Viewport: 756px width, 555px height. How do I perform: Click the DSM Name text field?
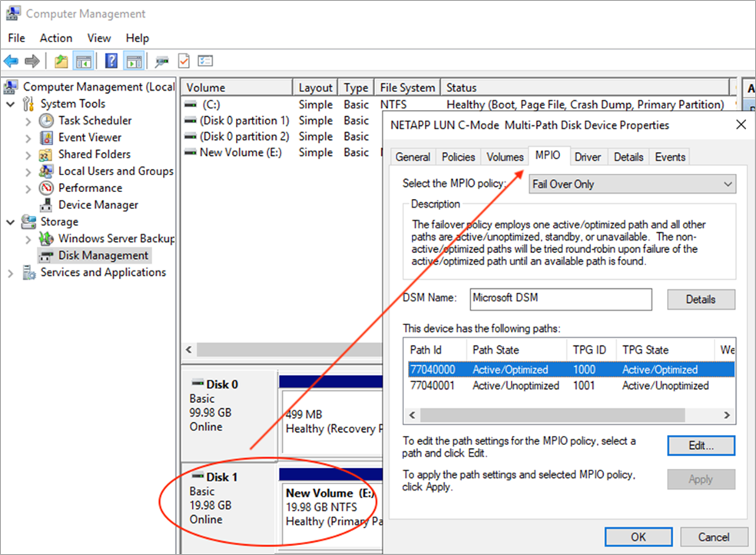561,299
